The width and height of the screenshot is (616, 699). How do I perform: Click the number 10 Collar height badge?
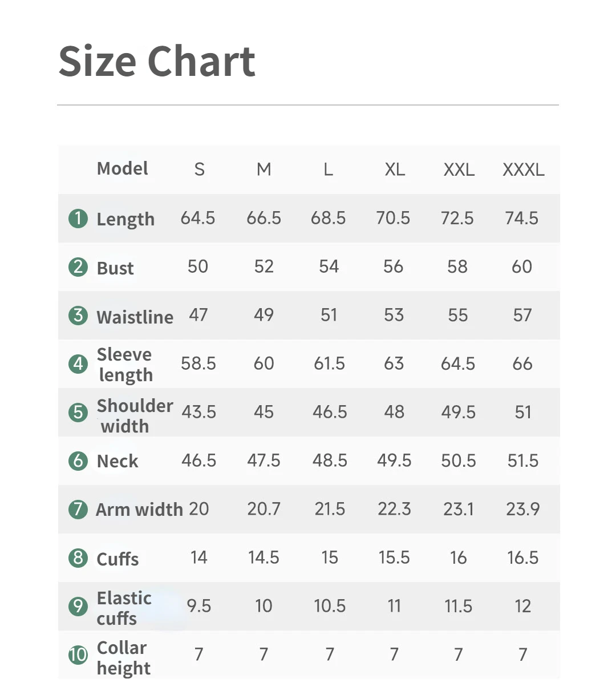tap(78, 654)
